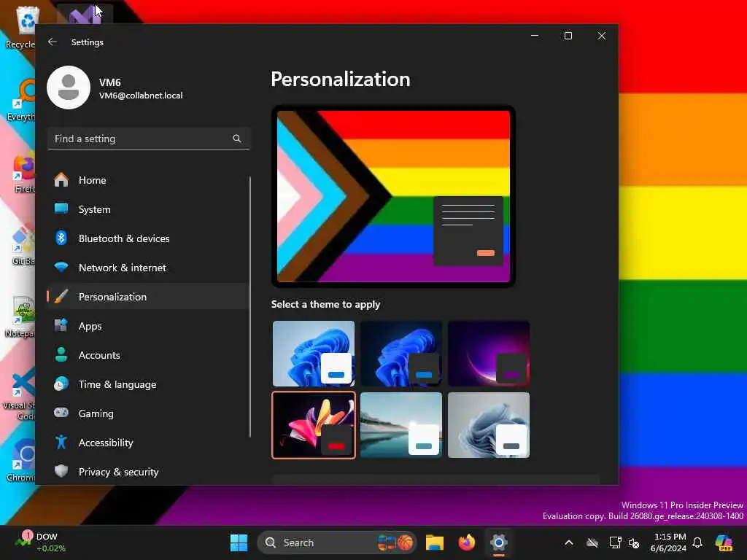
Task: Click the Gaming controller icon
Action: pyautogui.click(x=61, y=413)
